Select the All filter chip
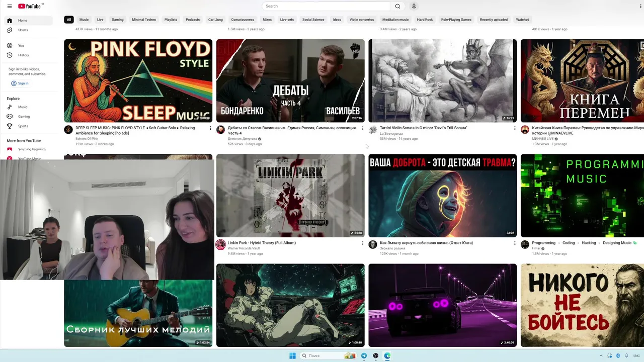This screenshot has height=362, width=644. pos(69,20)
